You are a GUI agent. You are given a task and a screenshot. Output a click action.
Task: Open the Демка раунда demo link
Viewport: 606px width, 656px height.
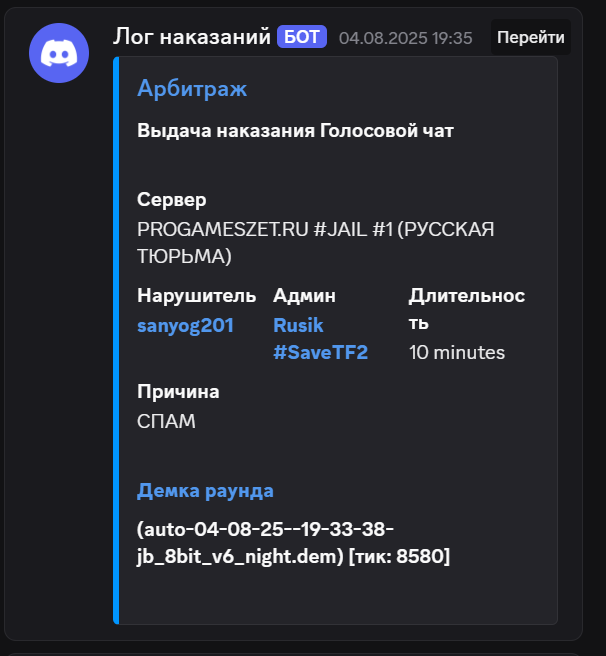pos(205,491)
